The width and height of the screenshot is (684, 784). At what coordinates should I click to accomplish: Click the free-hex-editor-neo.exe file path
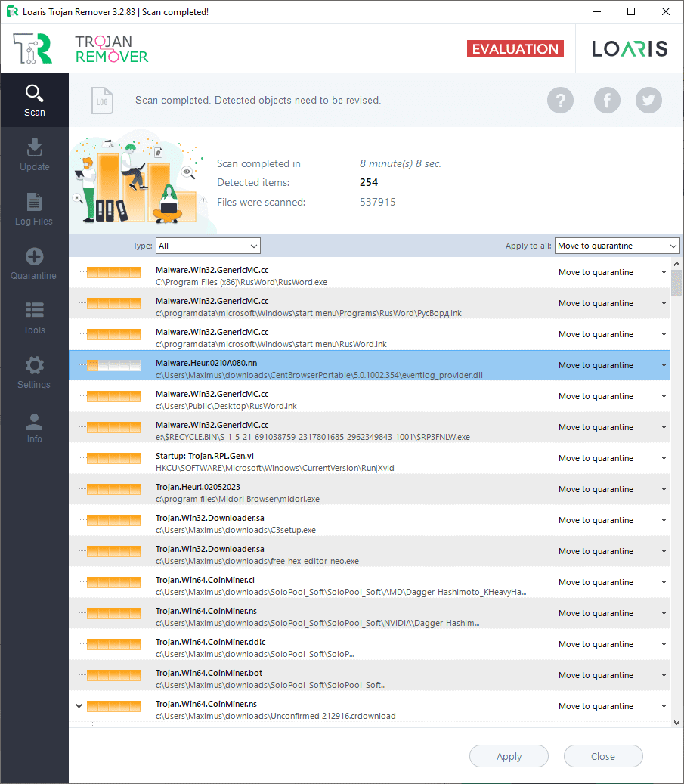coord(257,561)
